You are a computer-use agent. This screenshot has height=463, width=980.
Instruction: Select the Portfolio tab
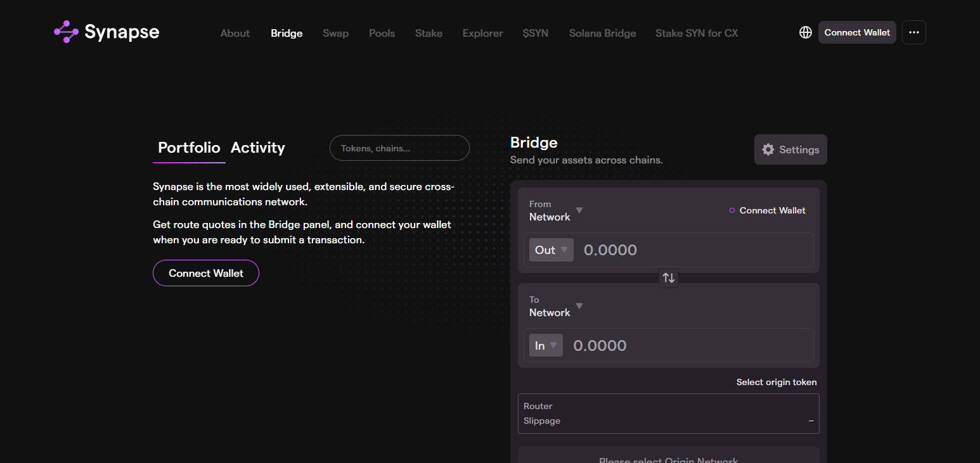tap(188, 147)
